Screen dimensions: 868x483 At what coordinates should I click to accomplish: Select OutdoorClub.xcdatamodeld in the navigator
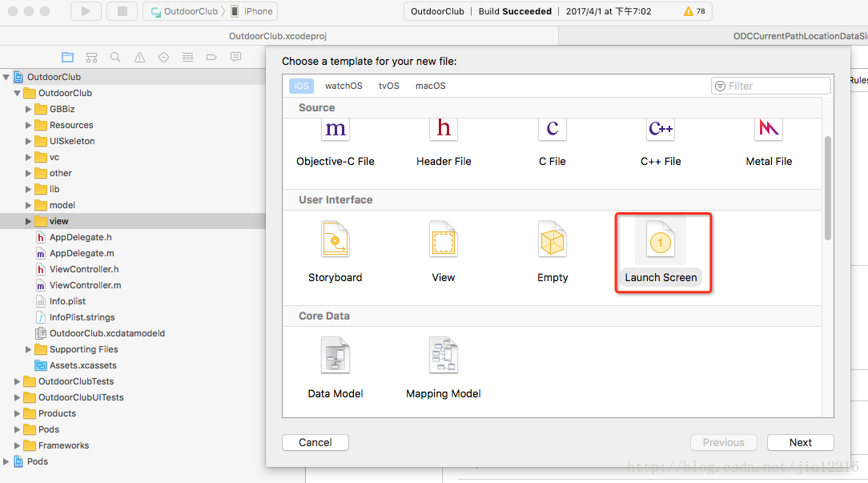click(106, 333)
